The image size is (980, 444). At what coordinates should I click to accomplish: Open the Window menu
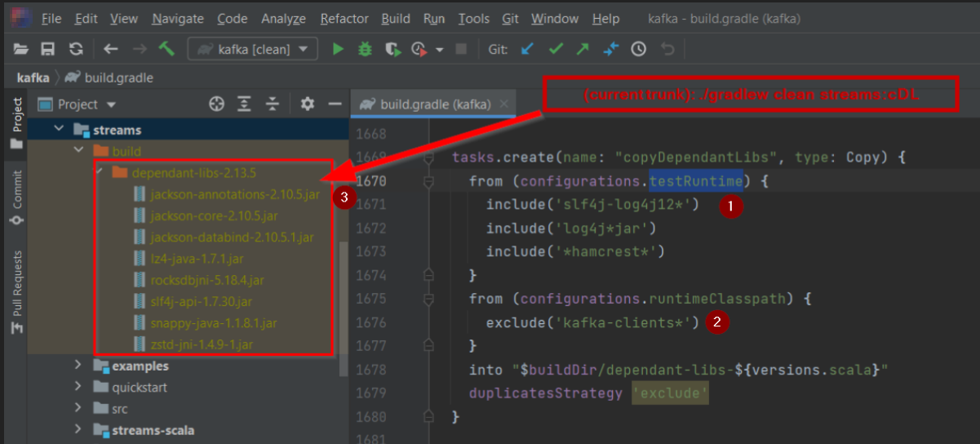click(x=553, y=18)
